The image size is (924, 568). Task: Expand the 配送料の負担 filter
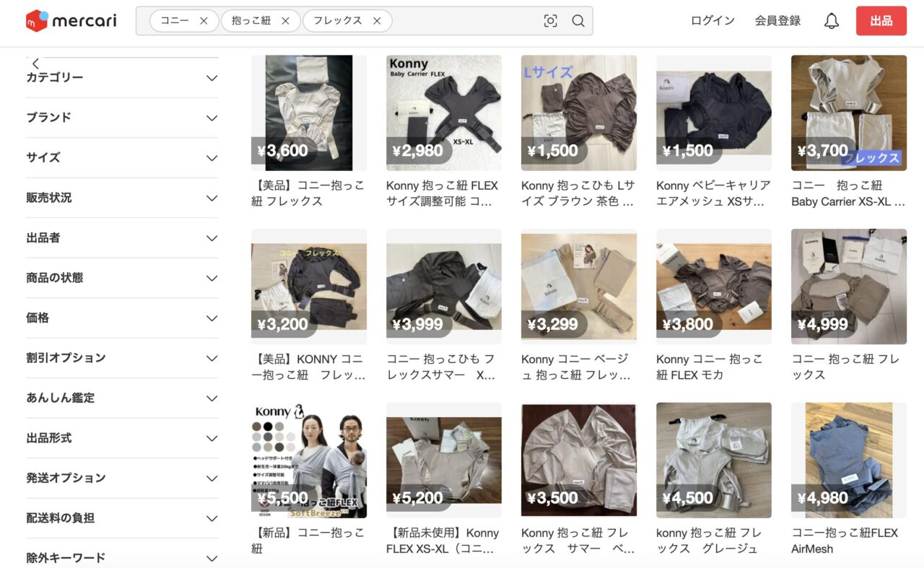pos(122,518)
